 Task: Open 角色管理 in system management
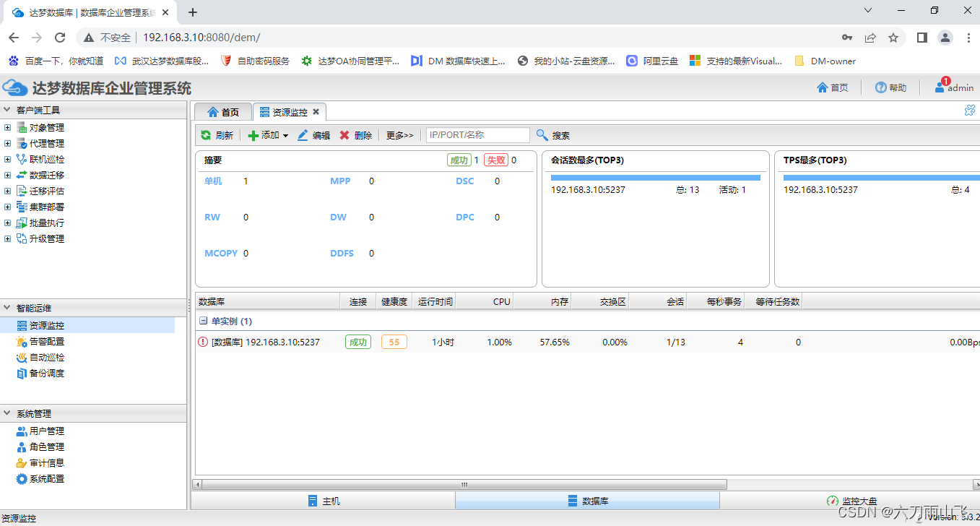(46, 447)
